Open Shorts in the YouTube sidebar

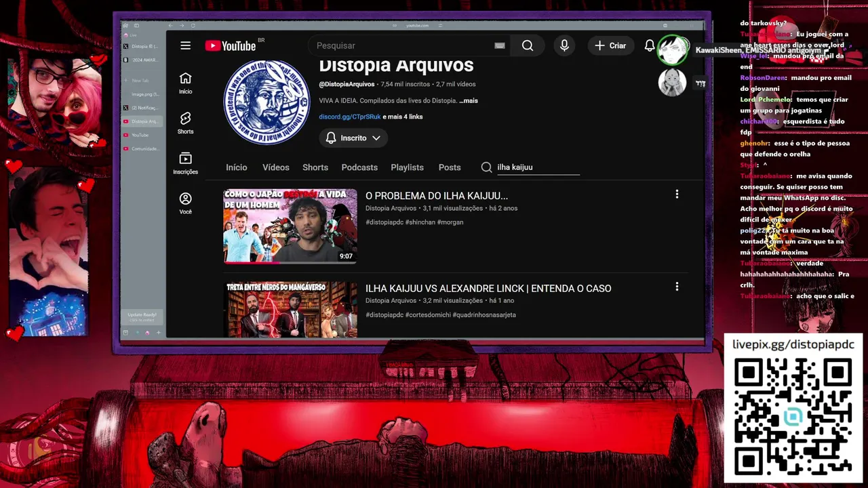(186, 123)
